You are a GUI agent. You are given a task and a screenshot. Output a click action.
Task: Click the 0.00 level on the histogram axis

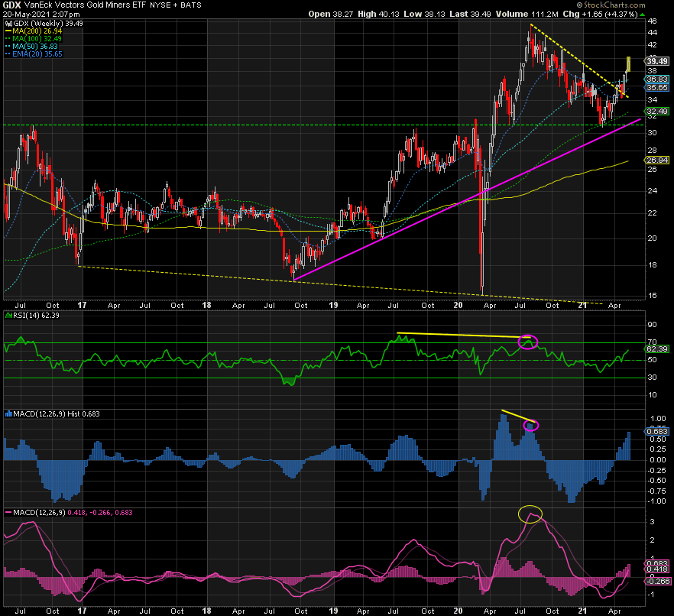pos(658,460)
